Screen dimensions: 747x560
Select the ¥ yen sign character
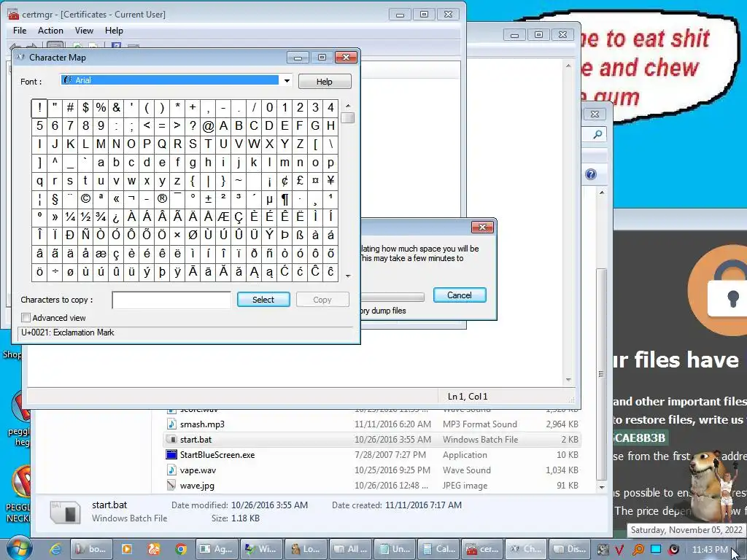[330, 181]
